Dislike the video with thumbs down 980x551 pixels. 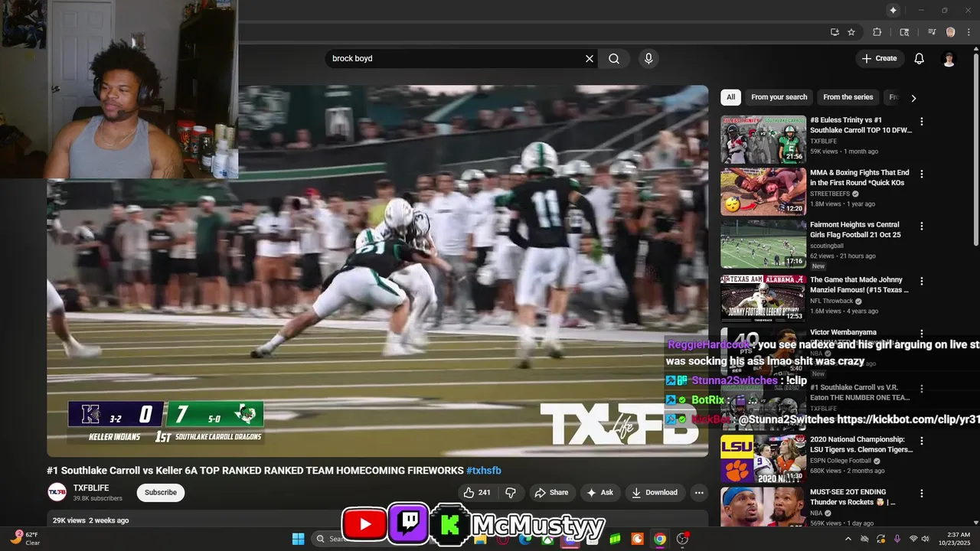coord(511,493)
